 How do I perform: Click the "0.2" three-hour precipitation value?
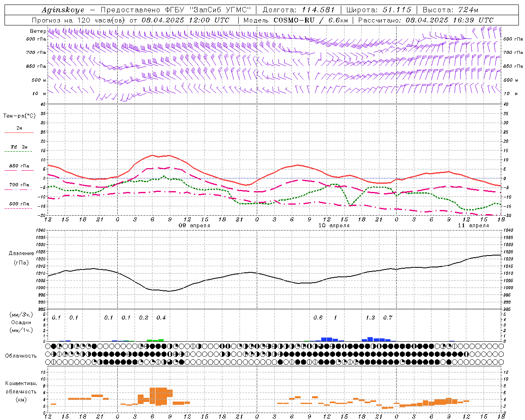tap(144, 318)
